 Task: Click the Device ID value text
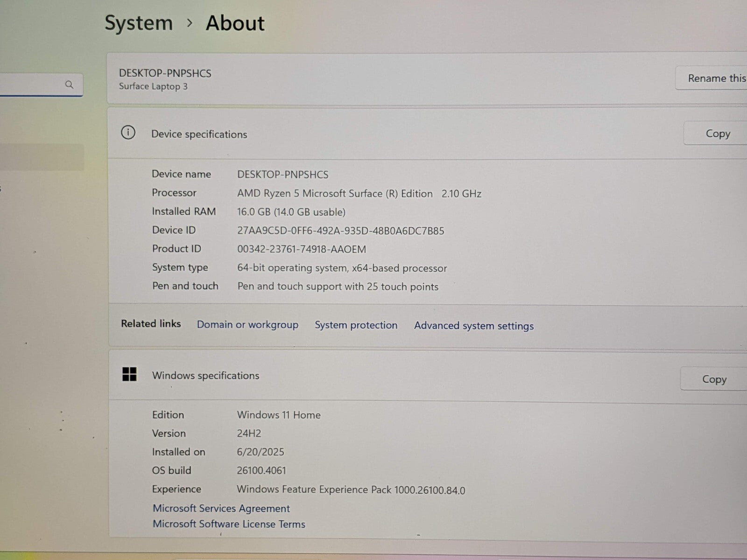pyautogui.click(x=340, y=231)
